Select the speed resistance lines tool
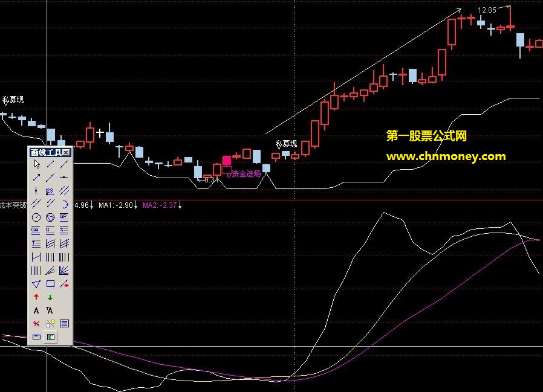Image resolution: width=543 pixels, height=392 pixels. [x=50, y=271]
